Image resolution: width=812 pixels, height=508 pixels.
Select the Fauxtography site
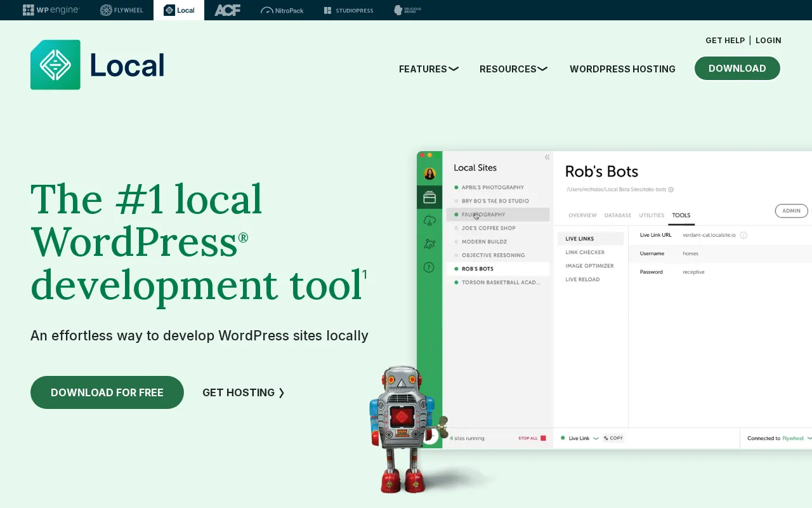click(498, 215)
